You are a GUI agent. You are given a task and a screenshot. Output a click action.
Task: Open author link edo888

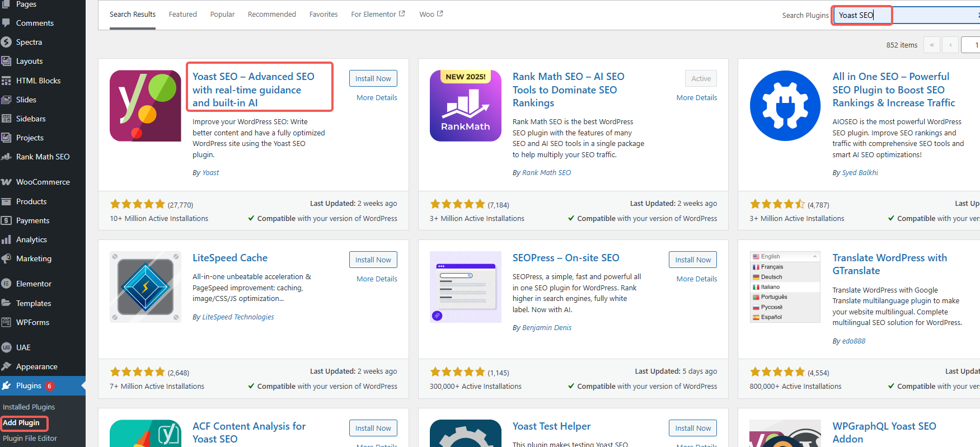pyautogui.click(x=854, y=341)
